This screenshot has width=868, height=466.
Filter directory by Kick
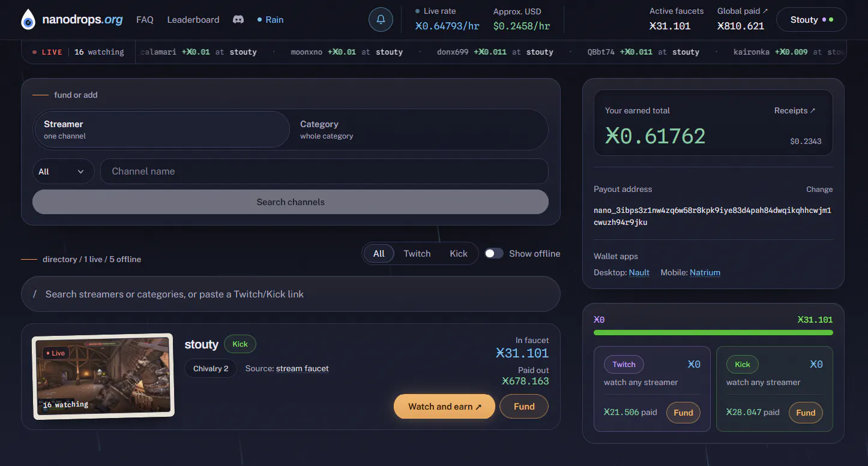click(459, 254)
